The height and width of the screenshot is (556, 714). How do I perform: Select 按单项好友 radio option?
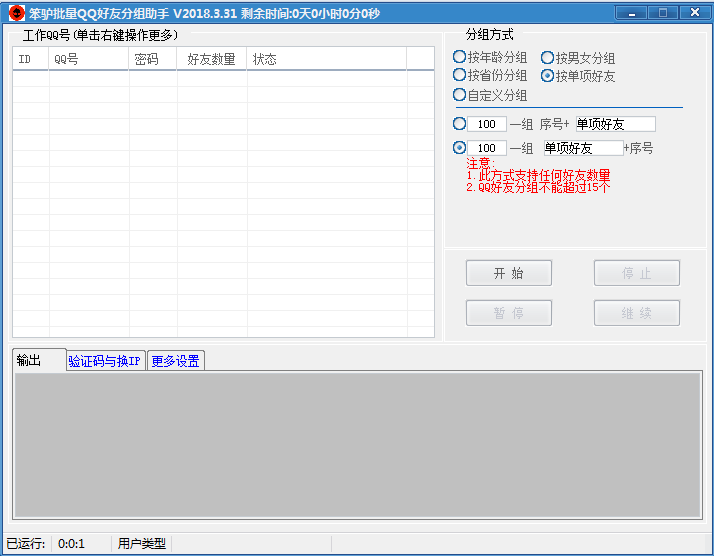coord(578,76)
